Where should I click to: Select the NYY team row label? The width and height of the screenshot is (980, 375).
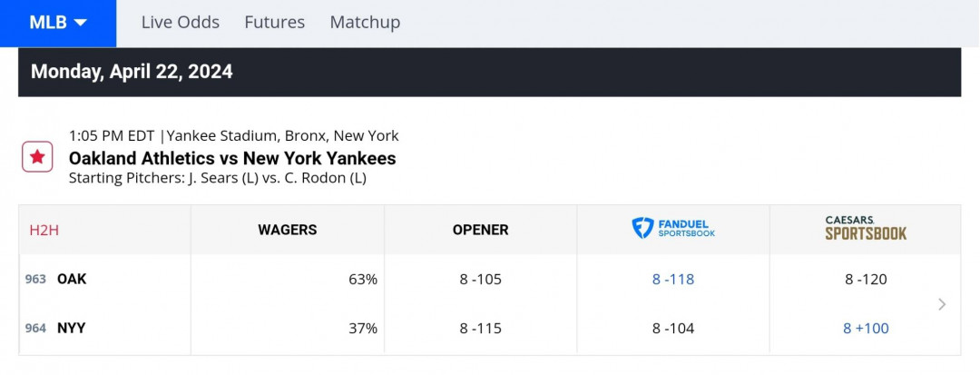pos(72,328)
